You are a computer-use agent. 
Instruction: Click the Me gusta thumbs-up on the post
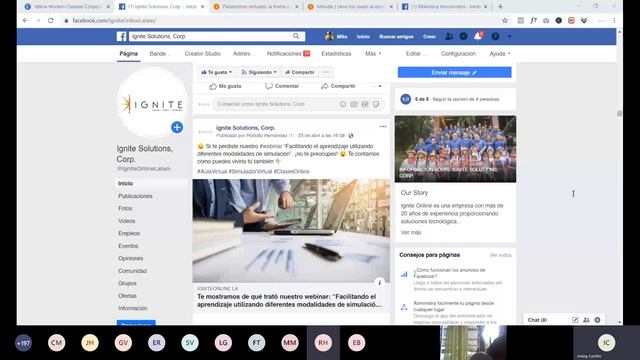pos(225,86)
